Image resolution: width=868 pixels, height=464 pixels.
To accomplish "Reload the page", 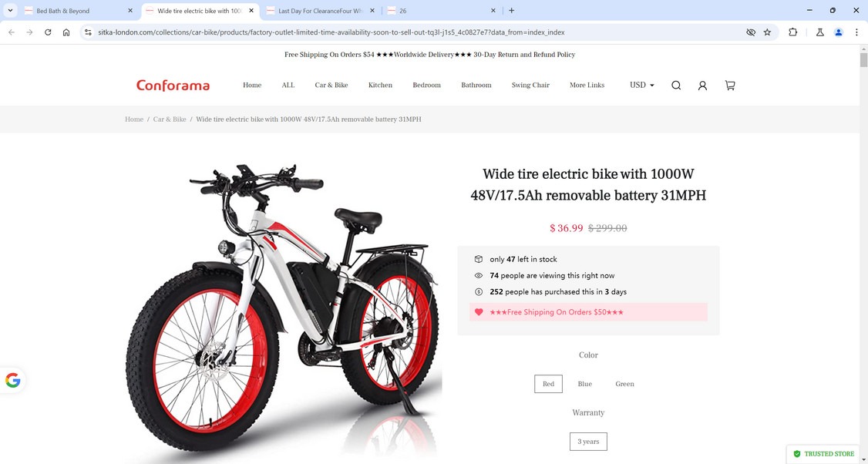I will point(48,32).
